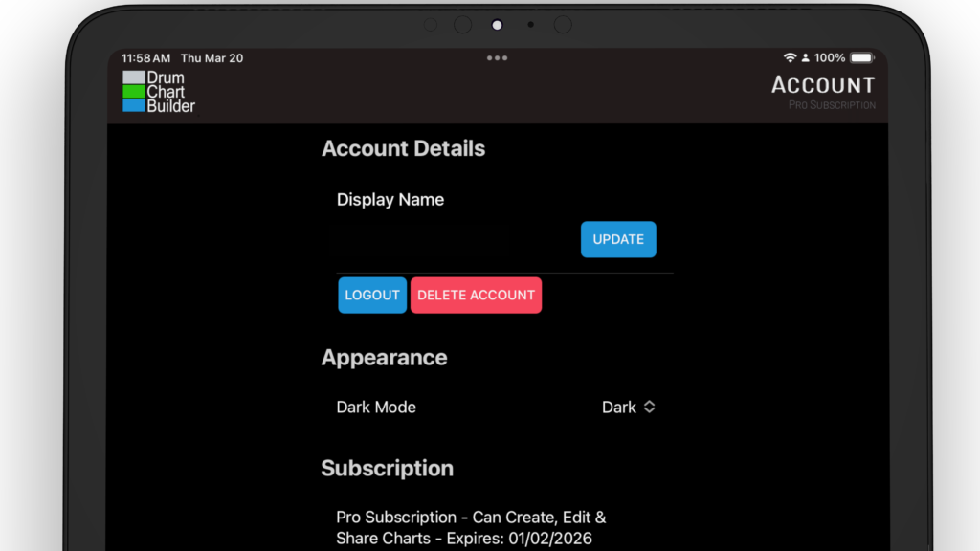Viewport: 980px width, 551px height.
Task: Tap the person icon in status bar
Action: (805, 58)
